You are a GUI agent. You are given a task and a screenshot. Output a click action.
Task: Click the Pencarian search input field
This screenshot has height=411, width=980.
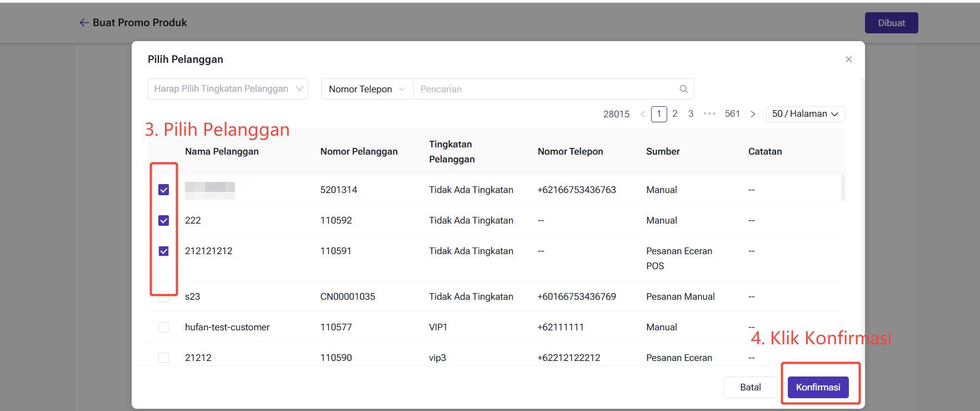[544, 89]
